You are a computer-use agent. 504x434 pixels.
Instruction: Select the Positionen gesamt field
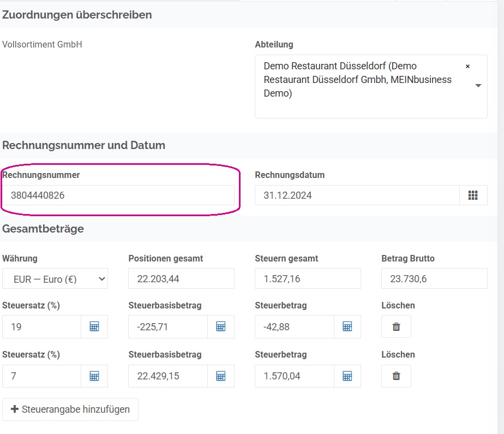coord(181,278)
